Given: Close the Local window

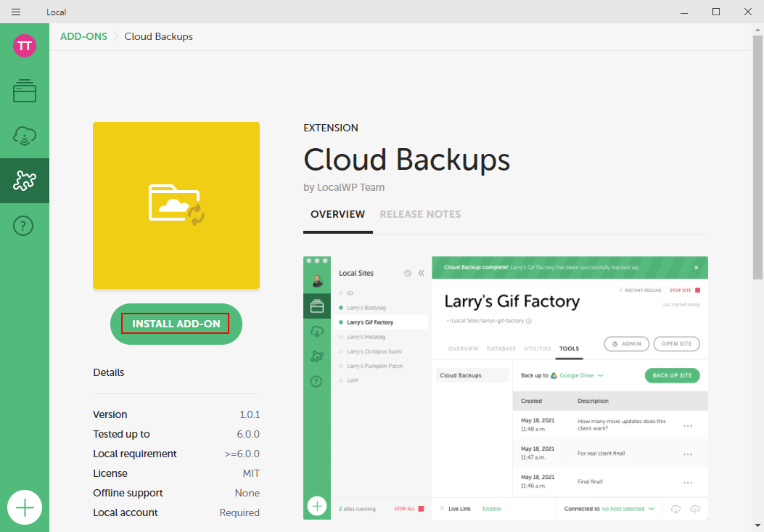Looking at the screenshot, I should pos(748,12).
